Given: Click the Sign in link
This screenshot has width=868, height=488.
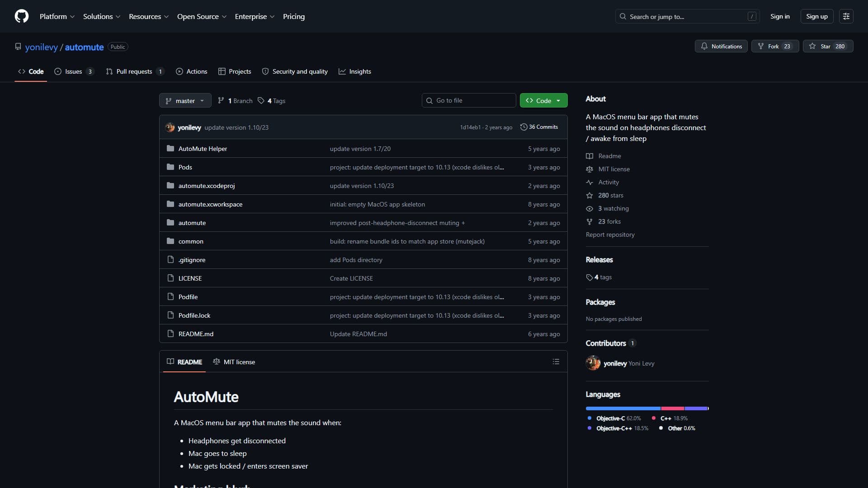Looking at the screenshot, I should point(780,16).
